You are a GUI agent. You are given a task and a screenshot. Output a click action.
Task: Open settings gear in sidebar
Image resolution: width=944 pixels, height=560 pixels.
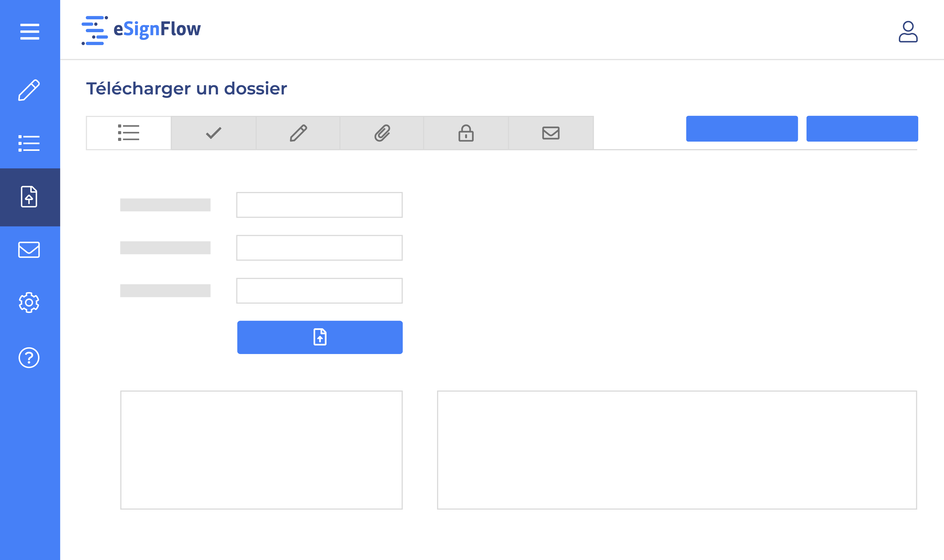(x=29, y=302)
